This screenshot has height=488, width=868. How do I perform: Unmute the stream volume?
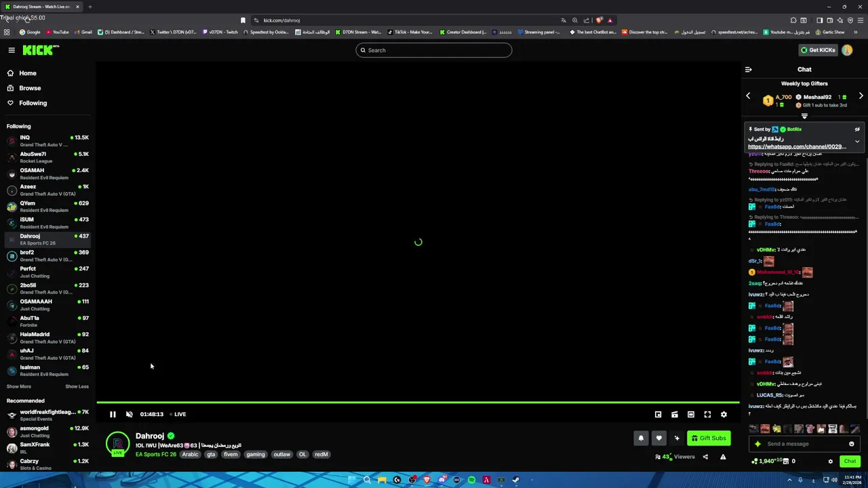click(130, 414)
